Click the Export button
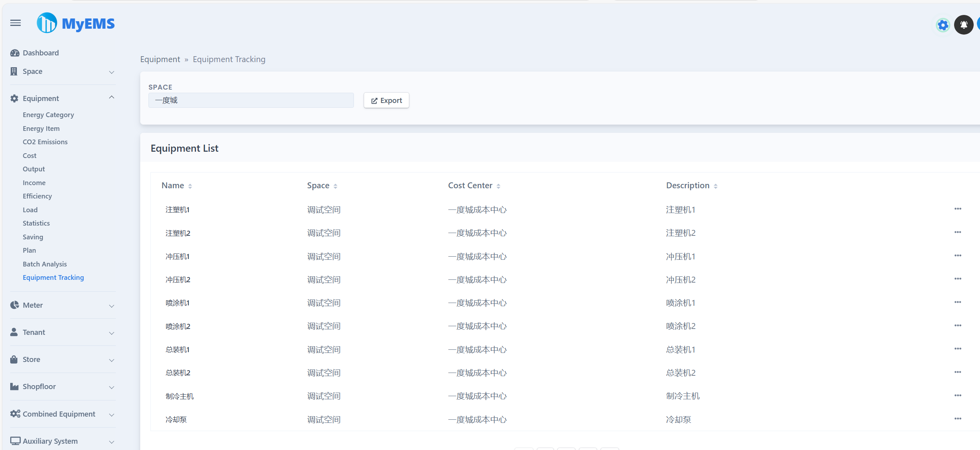Viewport: 980px width, 450px height. [386, 100]
